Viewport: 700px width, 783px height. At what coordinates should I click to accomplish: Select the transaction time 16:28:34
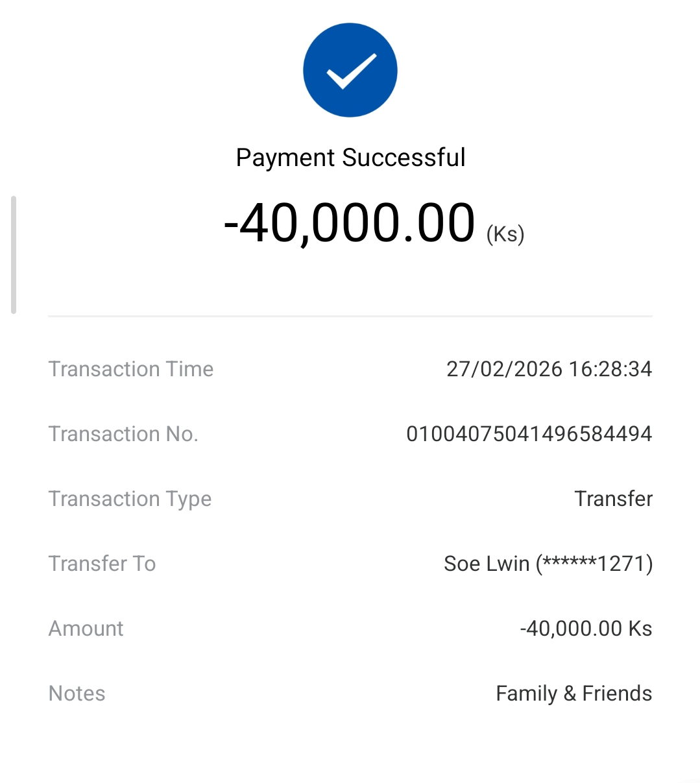(x=610, y=369)
